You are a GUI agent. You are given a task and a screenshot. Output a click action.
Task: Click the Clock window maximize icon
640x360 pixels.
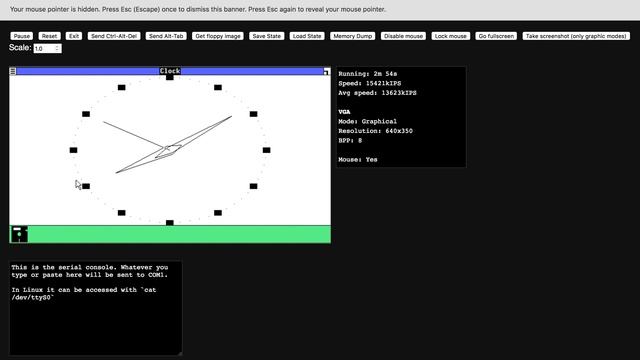[x=326, y=71]
